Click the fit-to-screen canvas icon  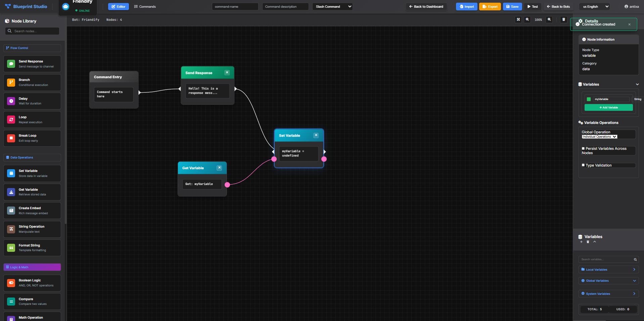pyautogui.click(x=518, y=19)
